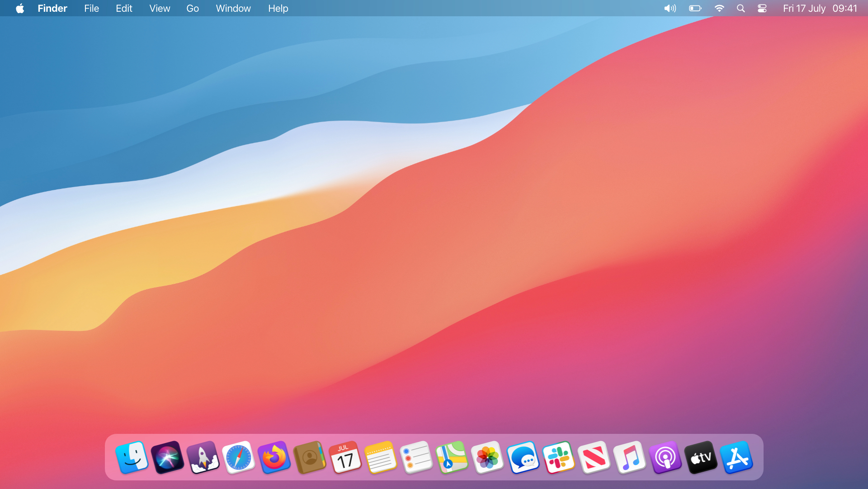
Task: Open Safari from the Dock
Action: (239, 457)
